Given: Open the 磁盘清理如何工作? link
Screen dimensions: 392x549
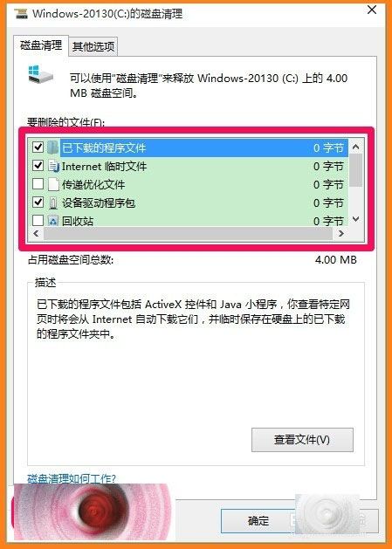Looking at the screenshot, I should point(72,478).
